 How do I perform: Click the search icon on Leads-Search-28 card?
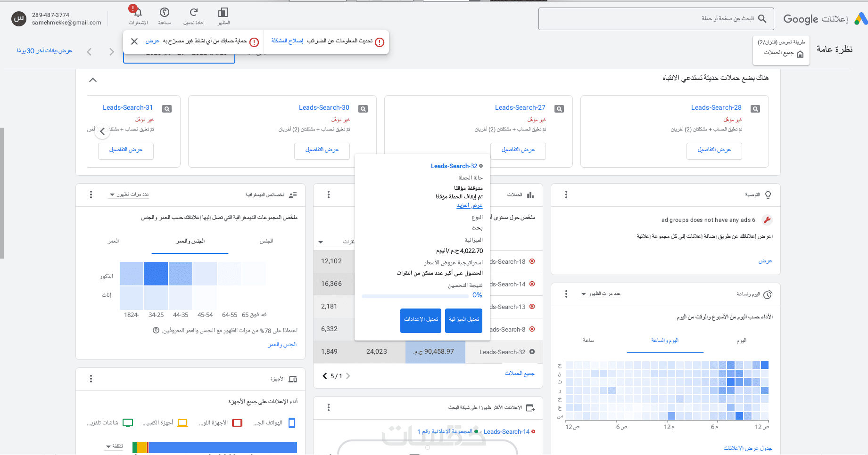(755, 109)
